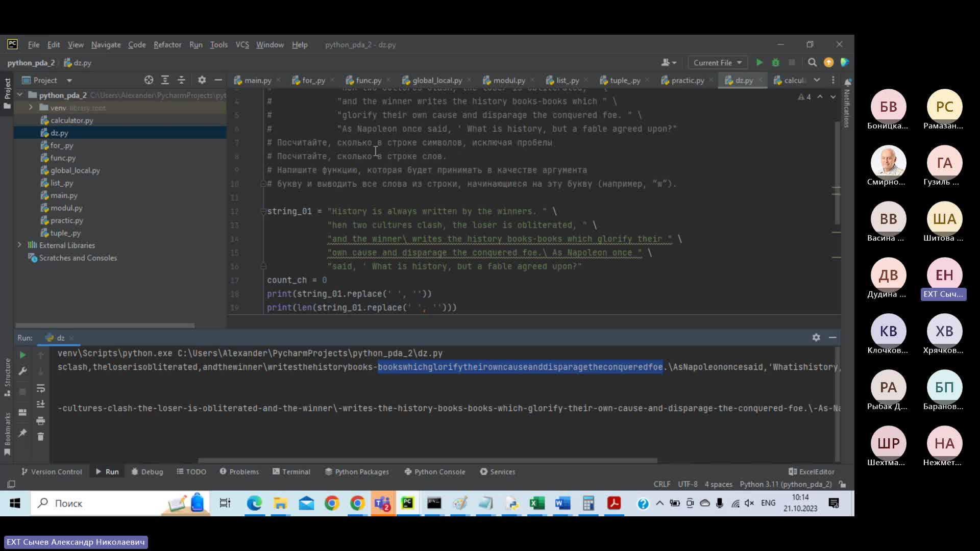Toggle soft-wrap in Run console
The width and height of the screenshot is (980, 551).
(x=41, y=389)
